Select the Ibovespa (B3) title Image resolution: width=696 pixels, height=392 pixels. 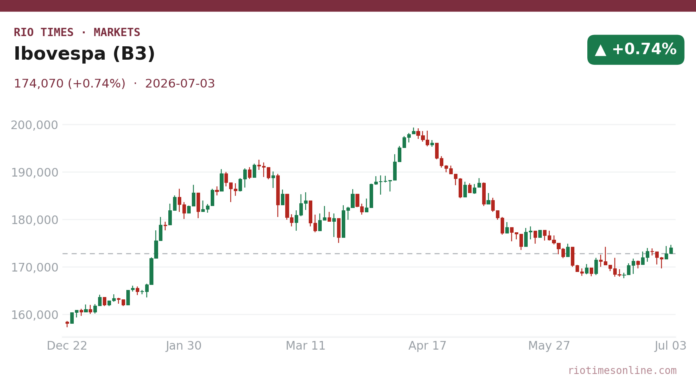(x=84, y=54)
